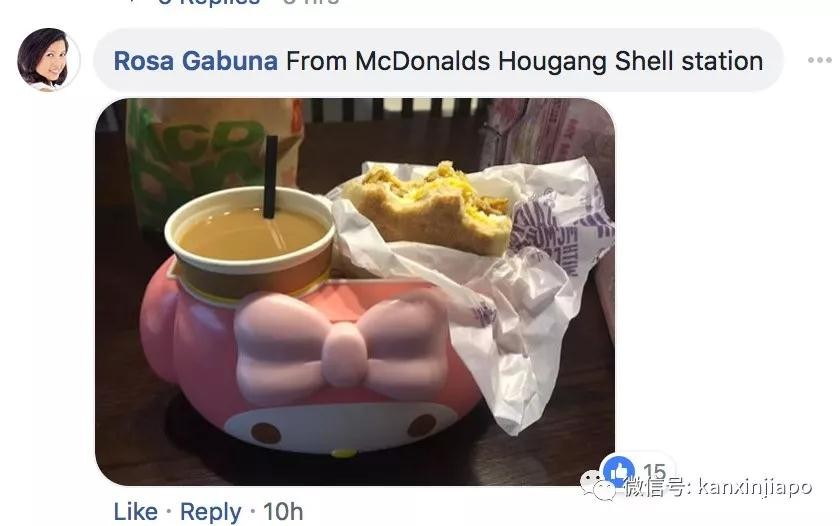Screen dimensions: 840x526
Task: Open Rosa Gabuna's profile name link
Action: click(x=196, y=61)
